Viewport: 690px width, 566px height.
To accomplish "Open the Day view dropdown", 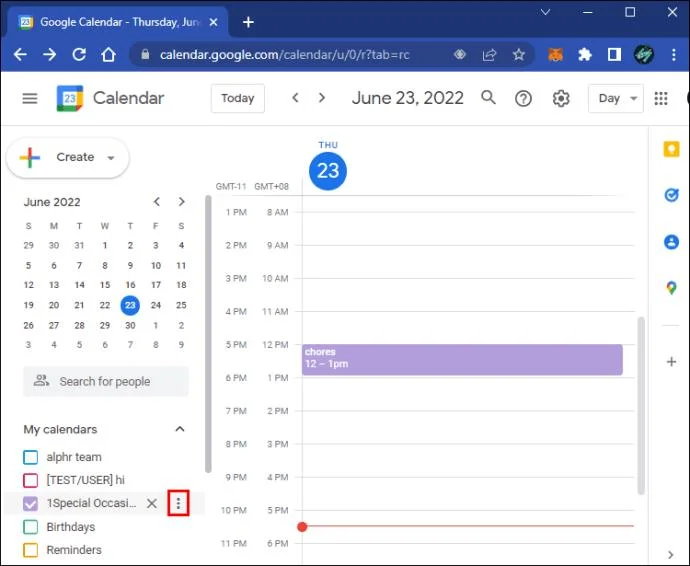I will pos(615,98).
